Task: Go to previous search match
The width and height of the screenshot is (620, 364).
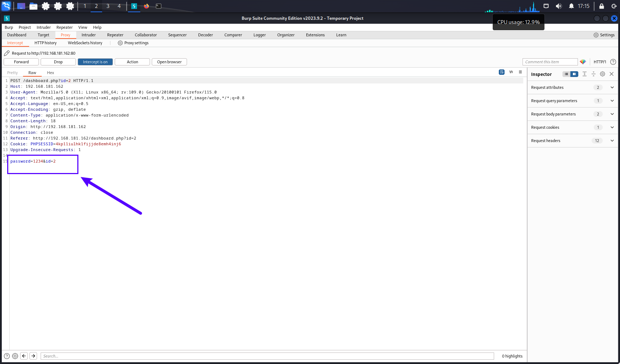Action: point(24,356)
